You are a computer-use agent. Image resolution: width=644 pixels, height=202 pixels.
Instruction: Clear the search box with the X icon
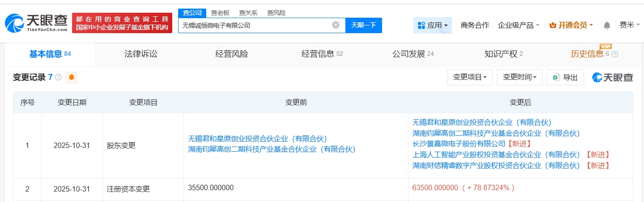[x=335, y=25]
